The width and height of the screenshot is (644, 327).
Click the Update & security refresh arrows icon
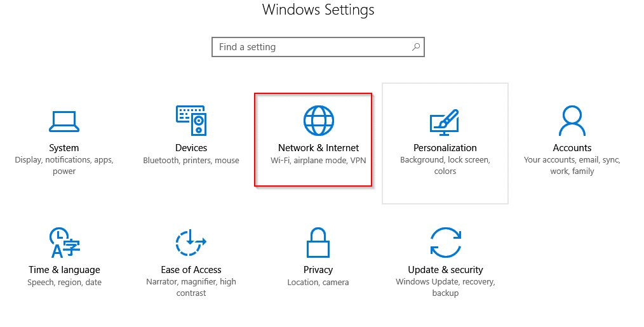[446, 243]
